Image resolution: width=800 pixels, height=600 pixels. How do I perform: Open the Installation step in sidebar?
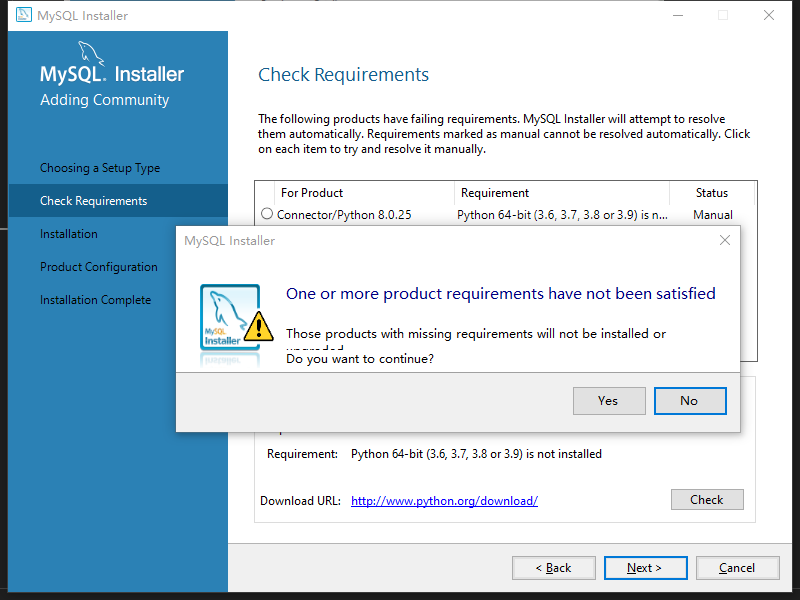coord(69,234)
